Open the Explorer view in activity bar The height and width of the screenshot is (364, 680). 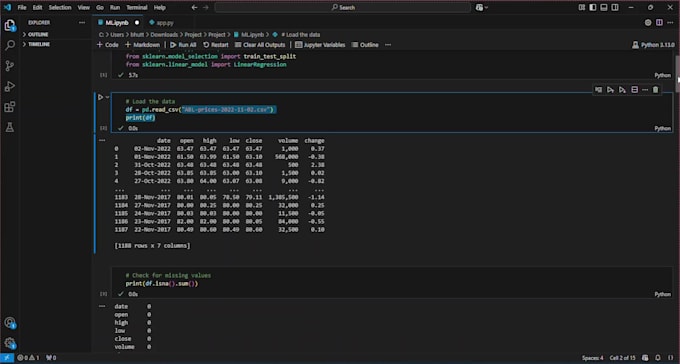10,25
